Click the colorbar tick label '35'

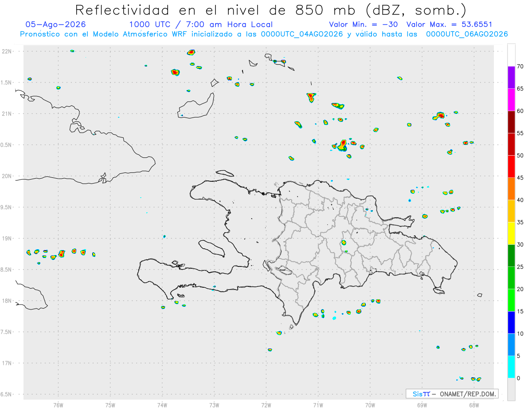(x=520, y=223)
